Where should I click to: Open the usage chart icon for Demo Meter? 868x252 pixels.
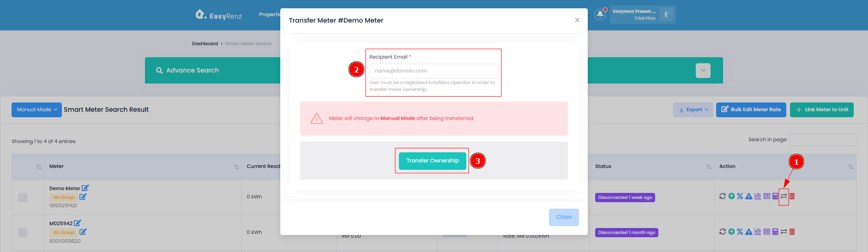pos(758,196)
